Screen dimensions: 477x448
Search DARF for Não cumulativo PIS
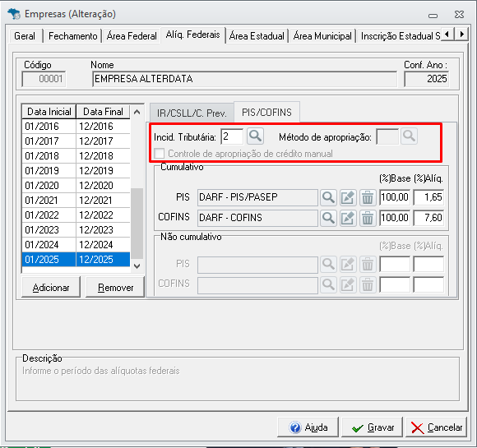pyautogui.click(x=328, y=265)
